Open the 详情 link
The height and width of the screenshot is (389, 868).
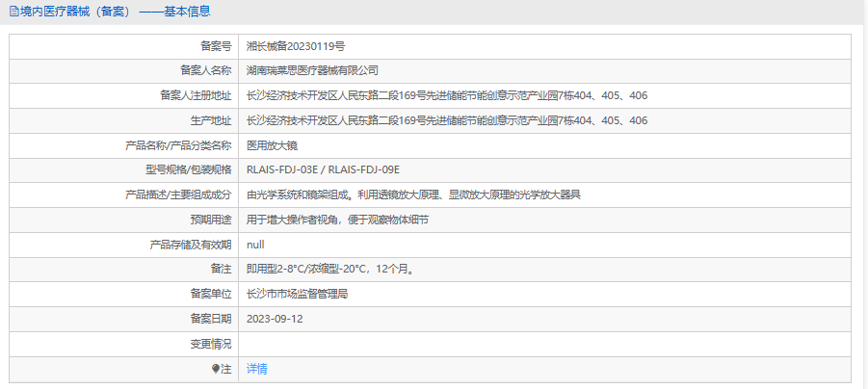tap(257, 369)
